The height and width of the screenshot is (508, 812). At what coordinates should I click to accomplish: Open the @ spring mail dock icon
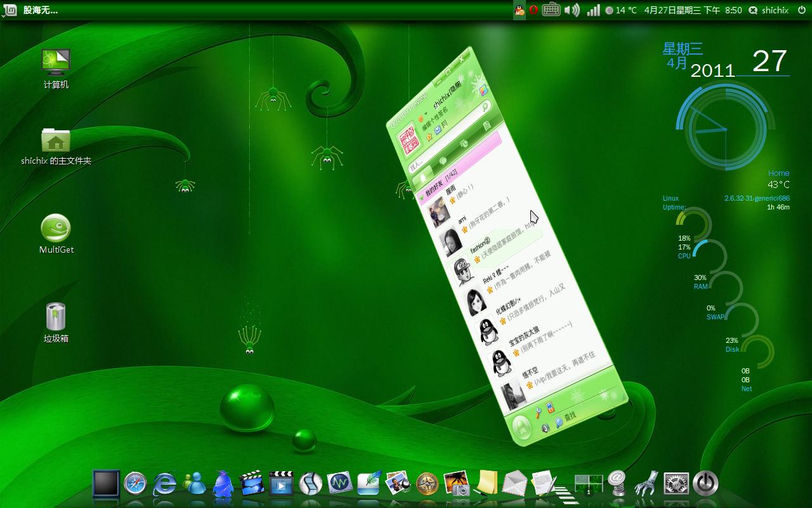[617, 483]
